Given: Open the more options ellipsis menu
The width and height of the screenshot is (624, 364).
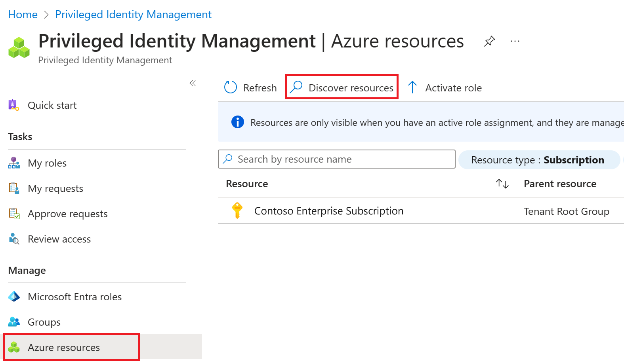Looking at the screenshot, I should tap(515, 41).
